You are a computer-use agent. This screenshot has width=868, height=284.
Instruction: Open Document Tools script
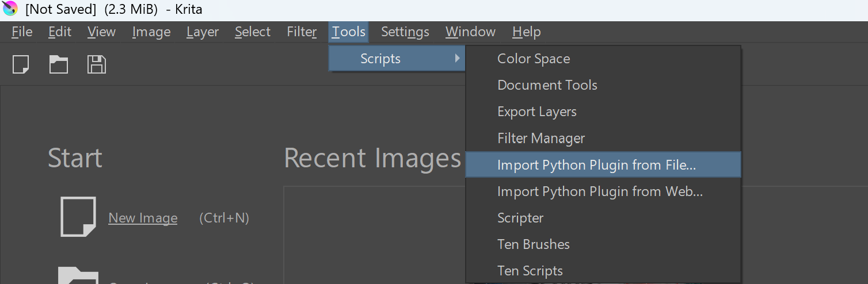click(547, 85)
